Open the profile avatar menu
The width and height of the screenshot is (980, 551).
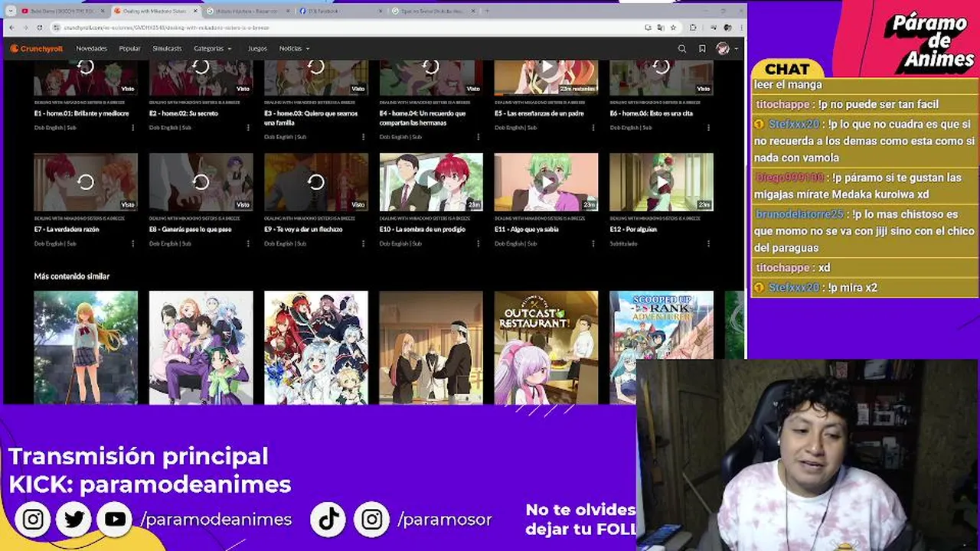[723, 48]
